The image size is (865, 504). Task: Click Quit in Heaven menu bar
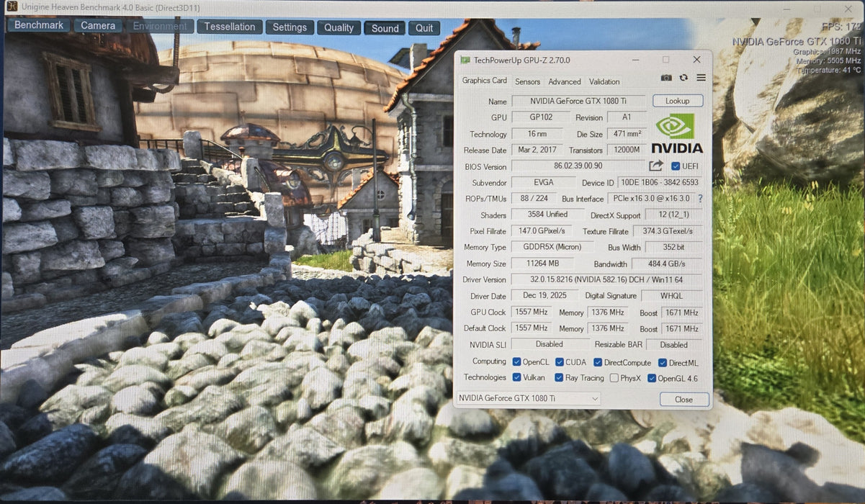(x=424, y=28)
